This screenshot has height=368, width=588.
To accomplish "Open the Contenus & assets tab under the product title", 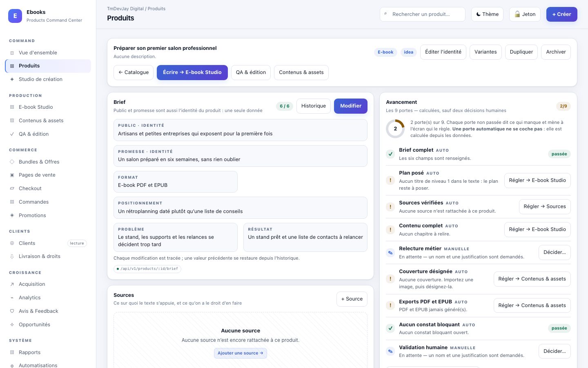I will click(x=301, y=72).
